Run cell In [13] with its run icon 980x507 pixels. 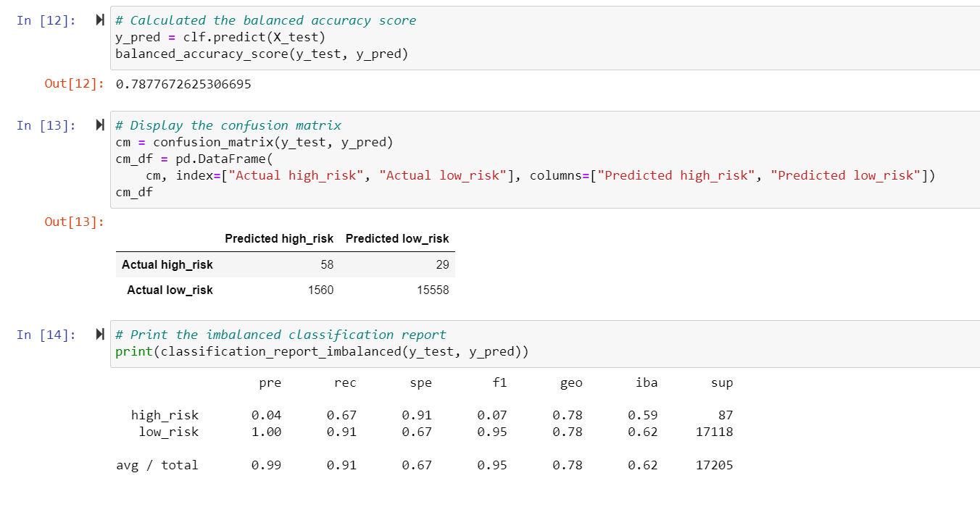click(100, 125)
